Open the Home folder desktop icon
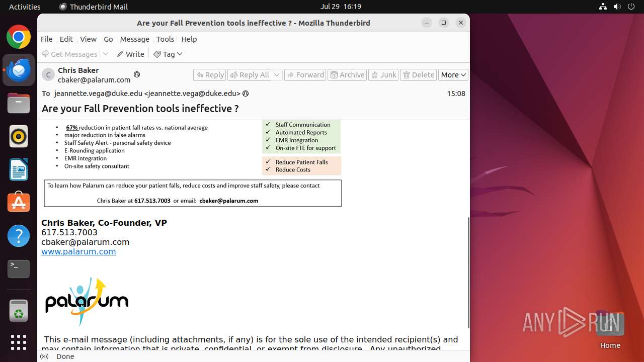 pos(610,329)
